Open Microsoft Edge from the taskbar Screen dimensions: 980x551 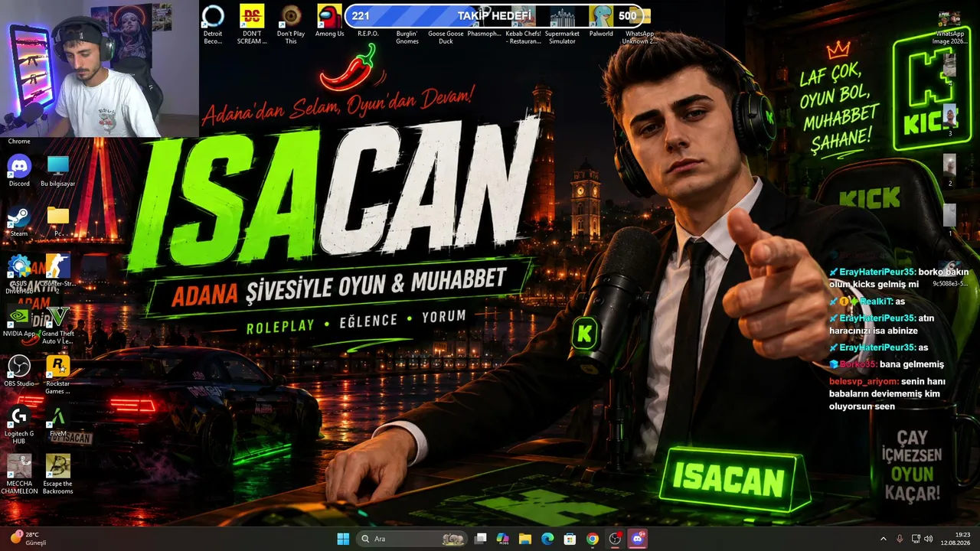547,539
